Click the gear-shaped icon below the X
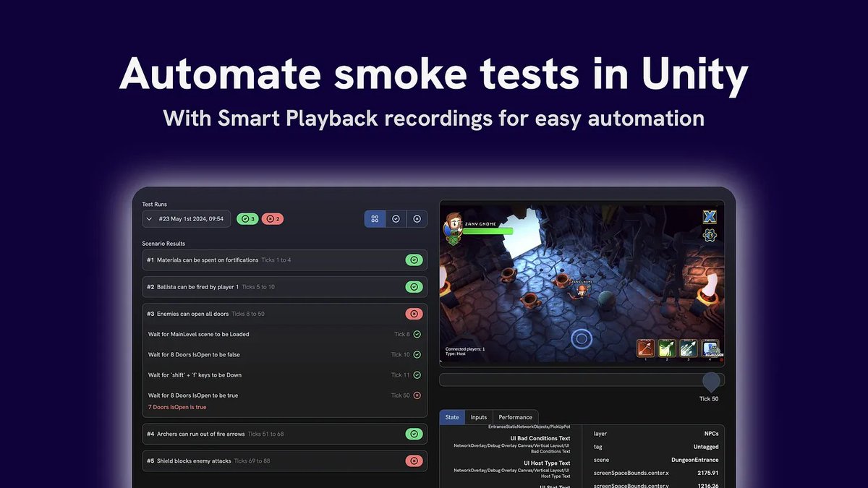This screenshot has height=488, width=868. (x=710, y=235)
